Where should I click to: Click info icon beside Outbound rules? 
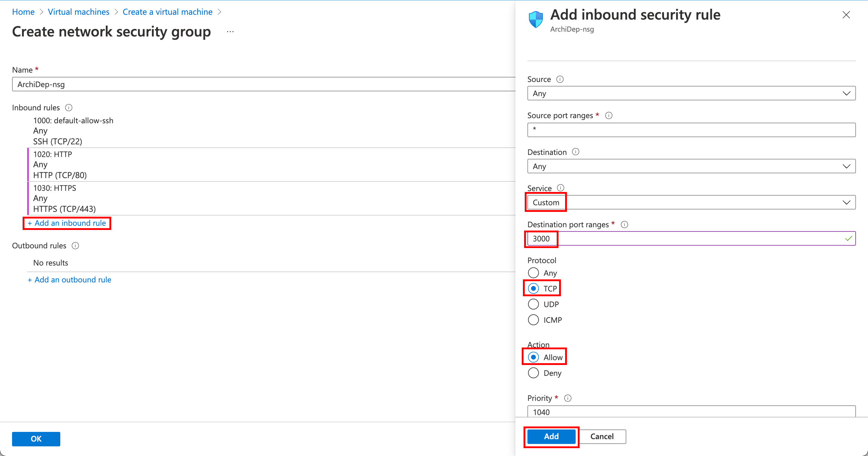click(75, 246)
